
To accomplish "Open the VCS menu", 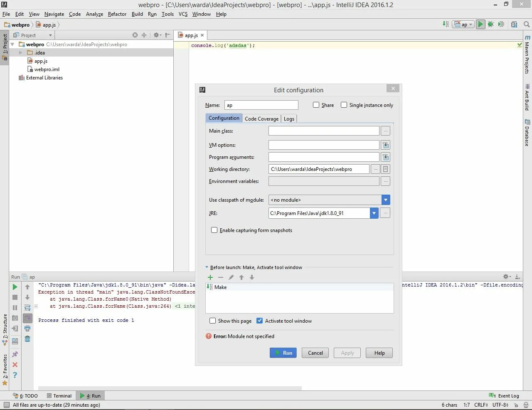I will pos(183,14).
